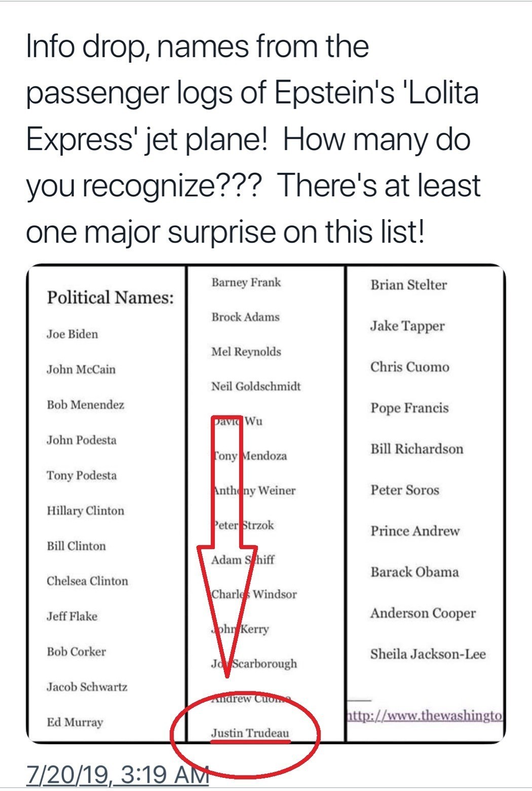Click the Jake Tapper name

[x=407, y=326]
